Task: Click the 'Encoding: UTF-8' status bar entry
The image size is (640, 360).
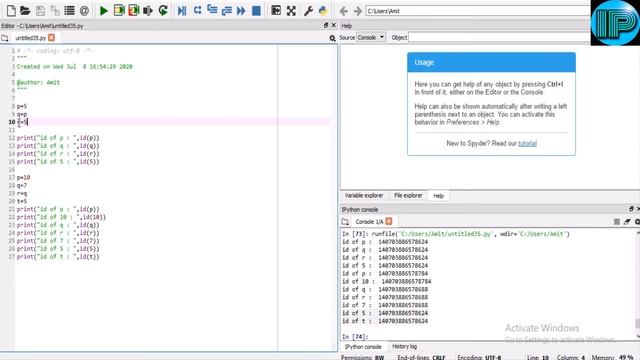Action: (479, 357)
